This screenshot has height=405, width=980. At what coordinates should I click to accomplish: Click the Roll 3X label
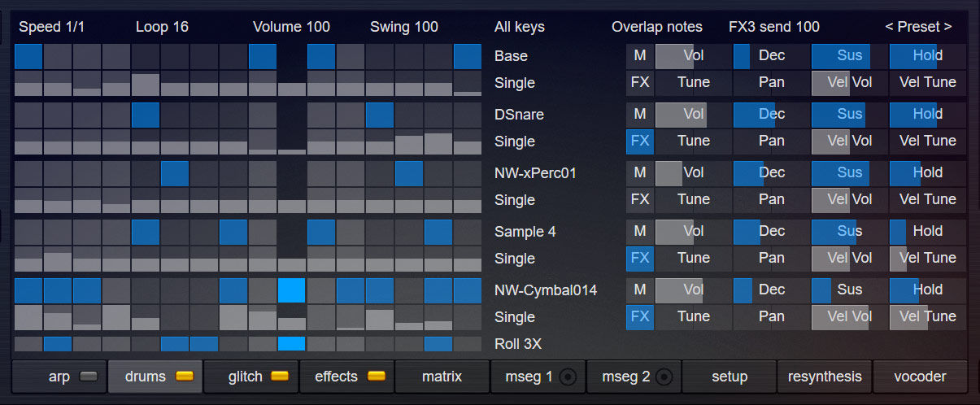coord(517,344)
